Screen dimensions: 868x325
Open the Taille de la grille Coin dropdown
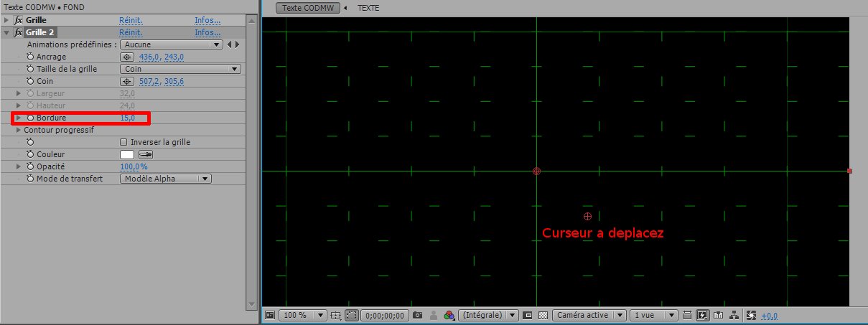[179, 69]
